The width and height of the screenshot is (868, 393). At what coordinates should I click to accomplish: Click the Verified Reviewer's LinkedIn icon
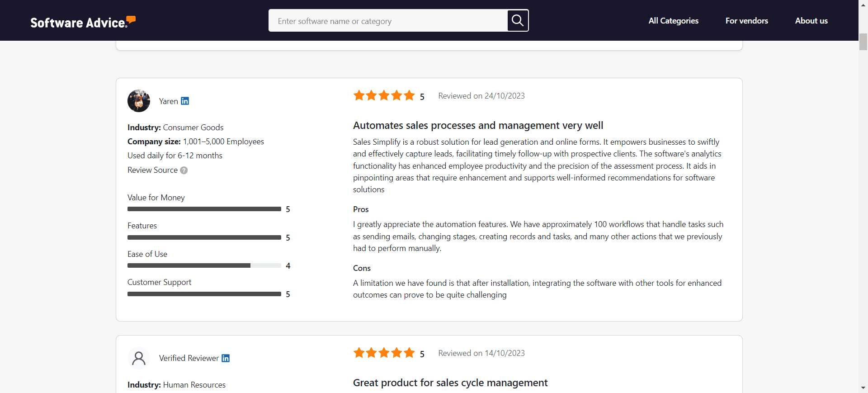point(225,358)
